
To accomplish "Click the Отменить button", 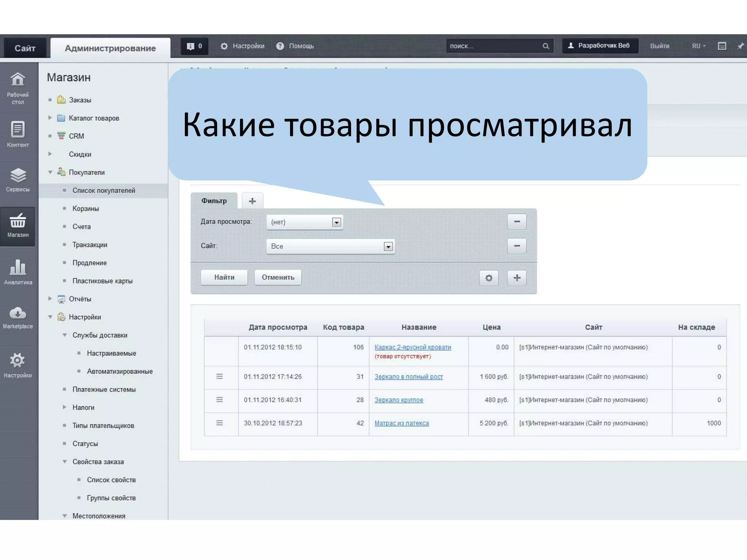I will click(x=278, y=277).
